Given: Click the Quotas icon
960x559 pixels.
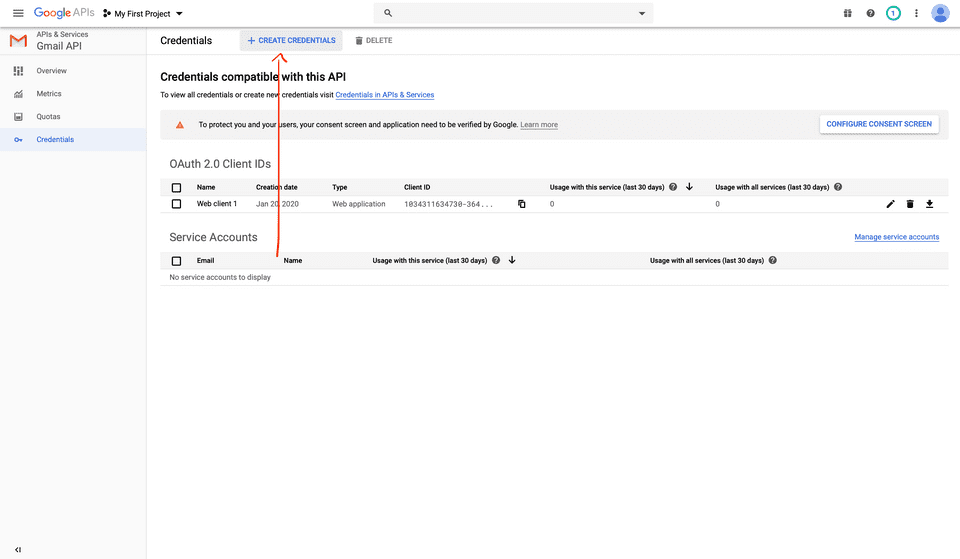Looking at the screenshot, I should tap(18, 116).
